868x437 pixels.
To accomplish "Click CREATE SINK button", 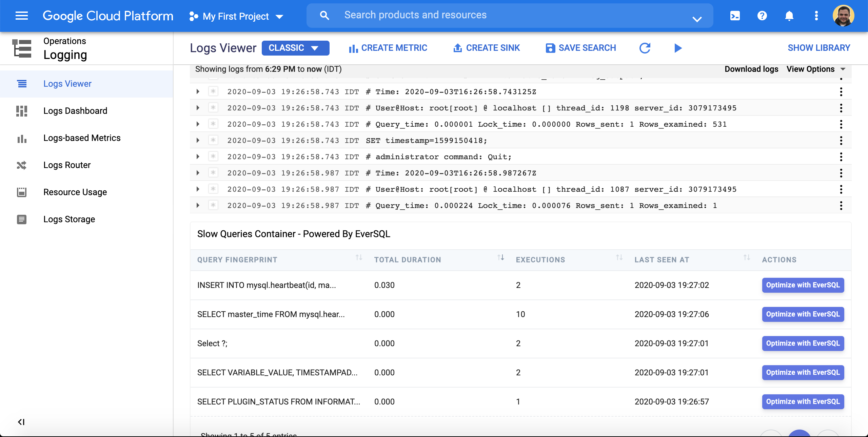I will pyautogui.click(x=486, y=48).
